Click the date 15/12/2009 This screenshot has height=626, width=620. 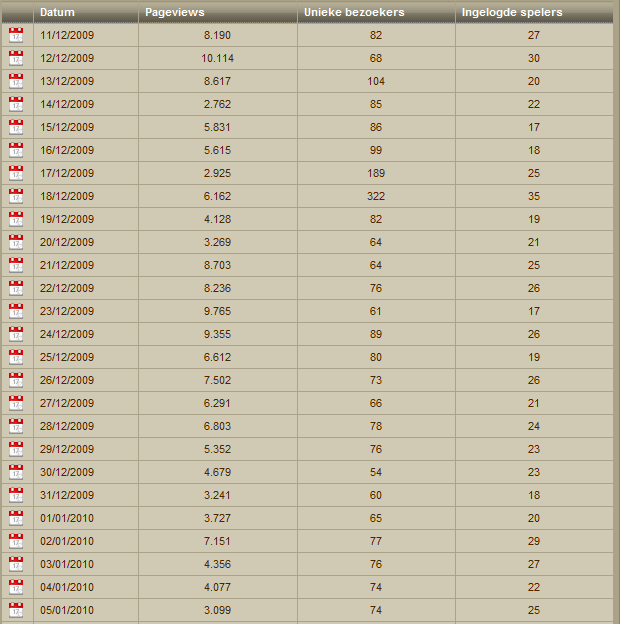pos(67,127)
